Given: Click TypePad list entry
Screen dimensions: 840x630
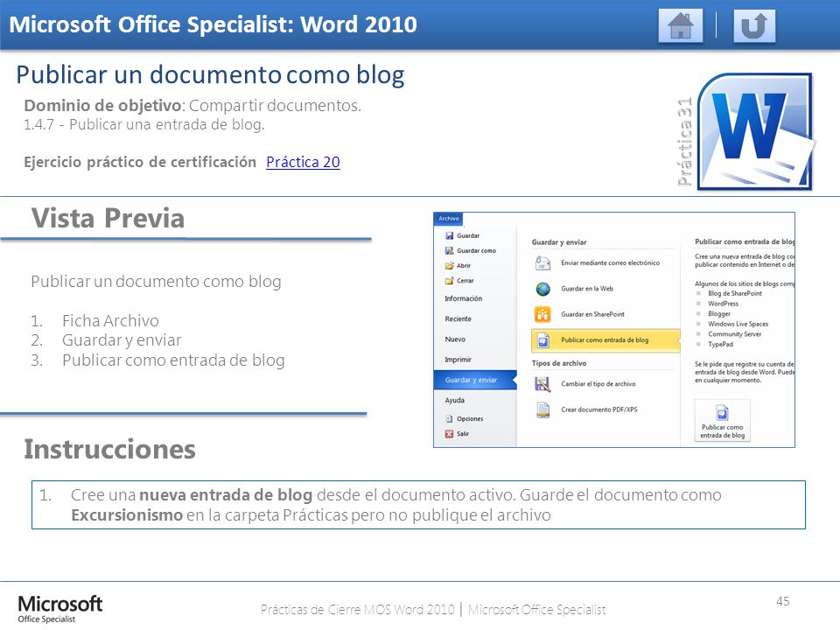Looking at the screenshot, I should (720, 345).
